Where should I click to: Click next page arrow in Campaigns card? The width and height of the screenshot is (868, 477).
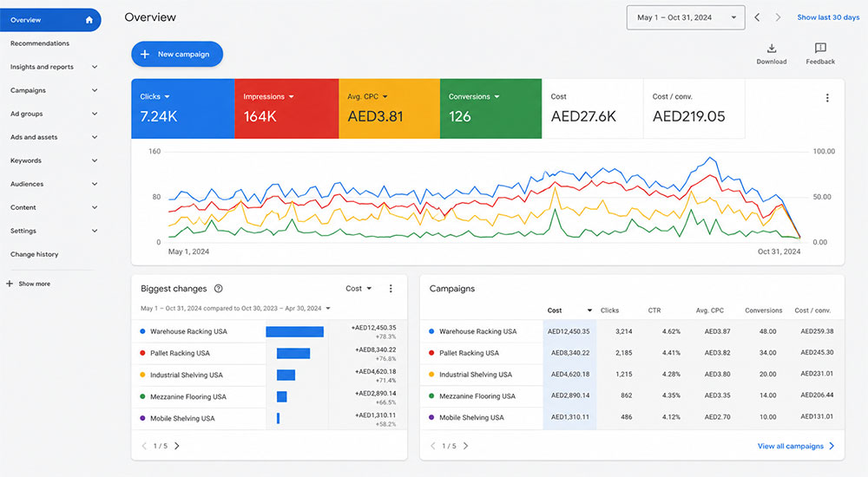tap(465, 446)
